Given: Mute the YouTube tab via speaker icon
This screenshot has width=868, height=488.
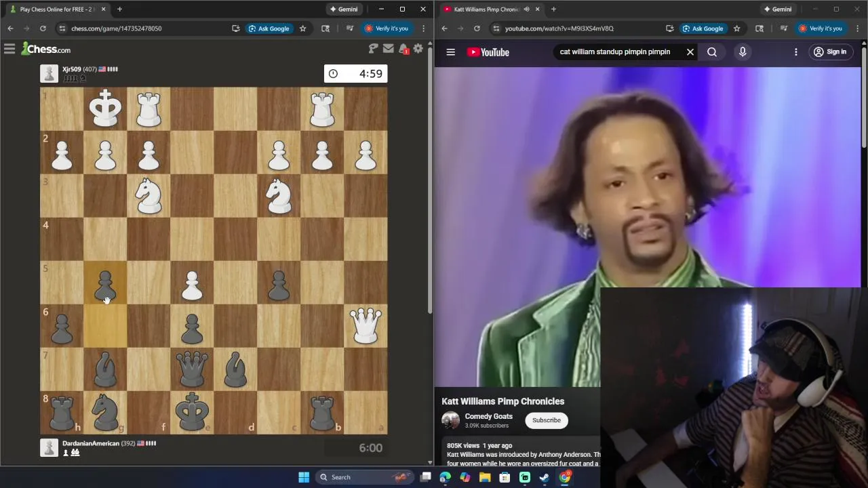Looking at the screenshot, I should 526,9.
